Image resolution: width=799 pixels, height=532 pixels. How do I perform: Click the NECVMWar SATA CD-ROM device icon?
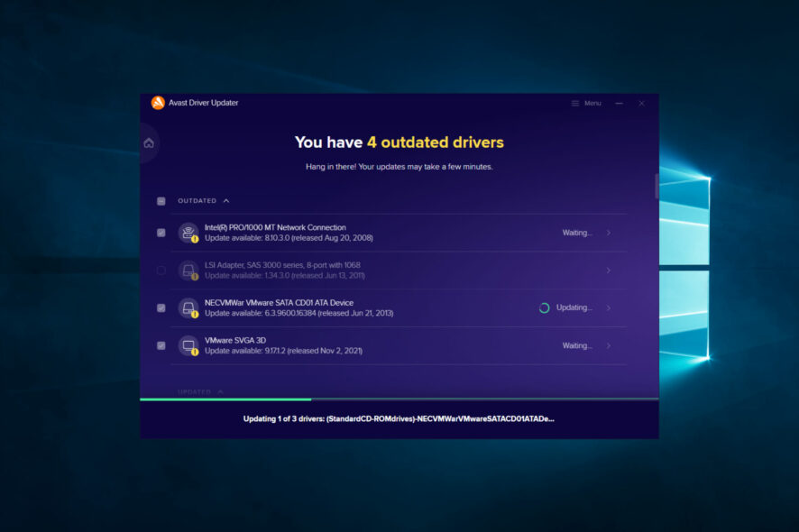tap(188, 307)
